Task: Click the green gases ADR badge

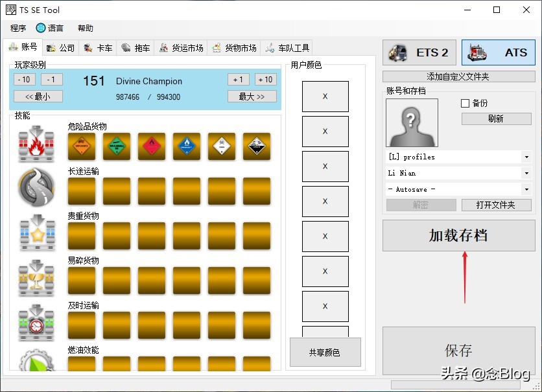Action: 117,146
